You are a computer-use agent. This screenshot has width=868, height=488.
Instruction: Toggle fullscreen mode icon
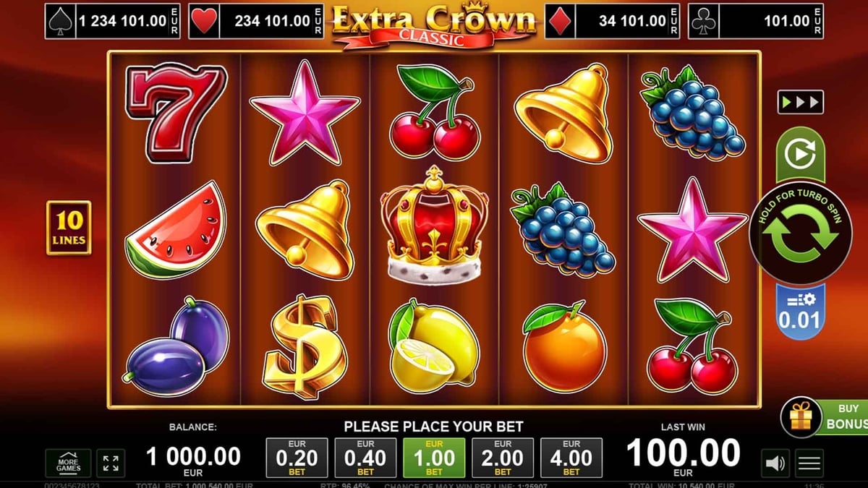click(111, 463)
